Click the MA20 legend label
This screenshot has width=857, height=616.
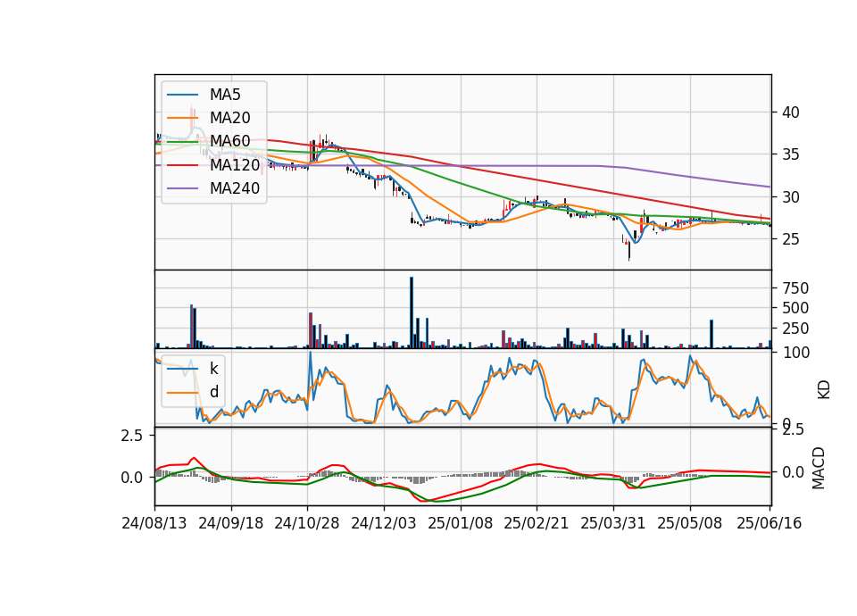point(229,118)
